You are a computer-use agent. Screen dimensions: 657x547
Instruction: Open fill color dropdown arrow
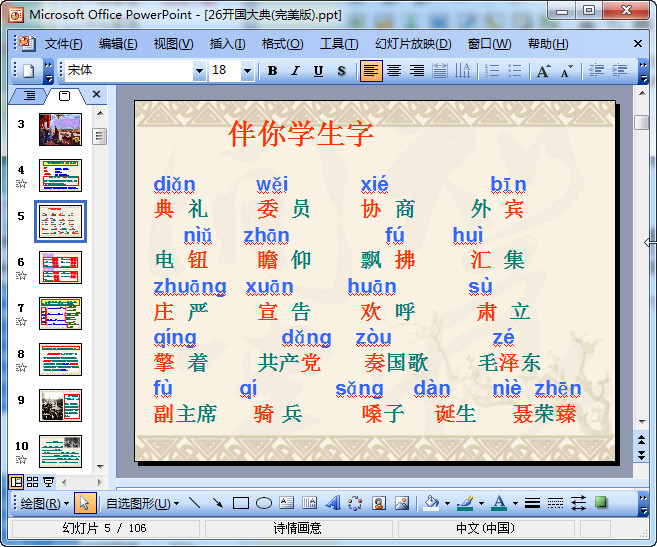tap(447, 503)
